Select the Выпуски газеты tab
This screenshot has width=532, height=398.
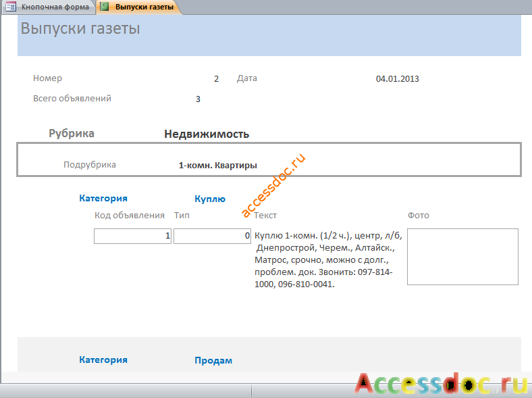pyautogui.click(x=139, y=7)
